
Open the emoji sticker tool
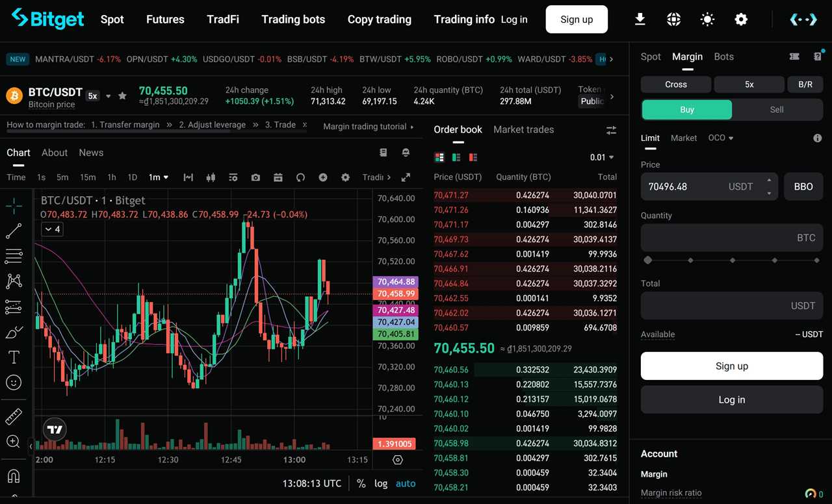(14, 383)
